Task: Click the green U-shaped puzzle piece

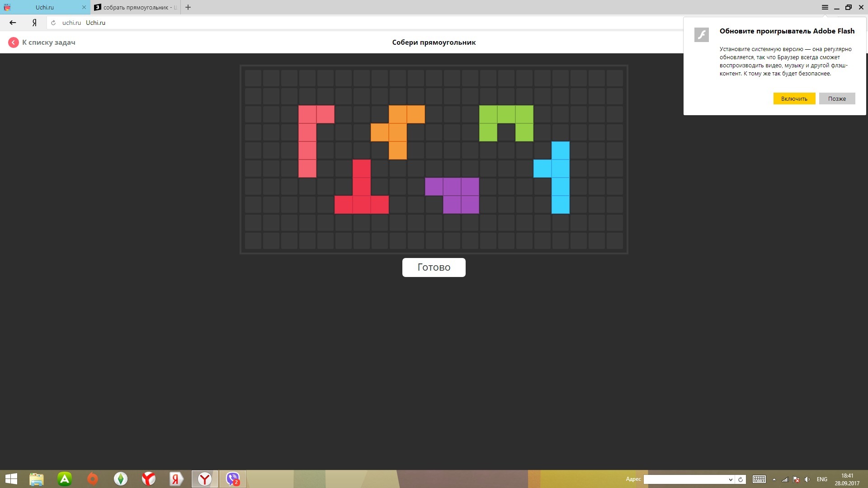Action: coord(506,114)
